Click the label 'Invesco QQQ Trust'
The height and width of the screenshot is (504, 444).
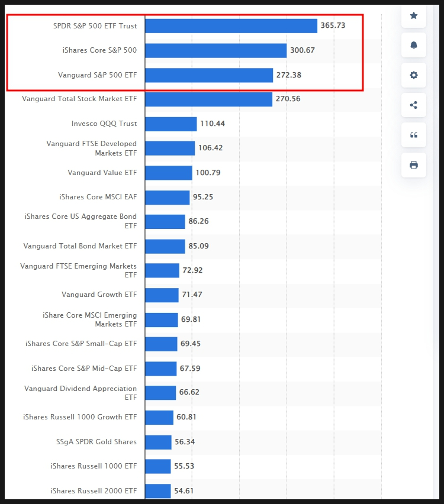pyautogui.click(x=104, y=124)
